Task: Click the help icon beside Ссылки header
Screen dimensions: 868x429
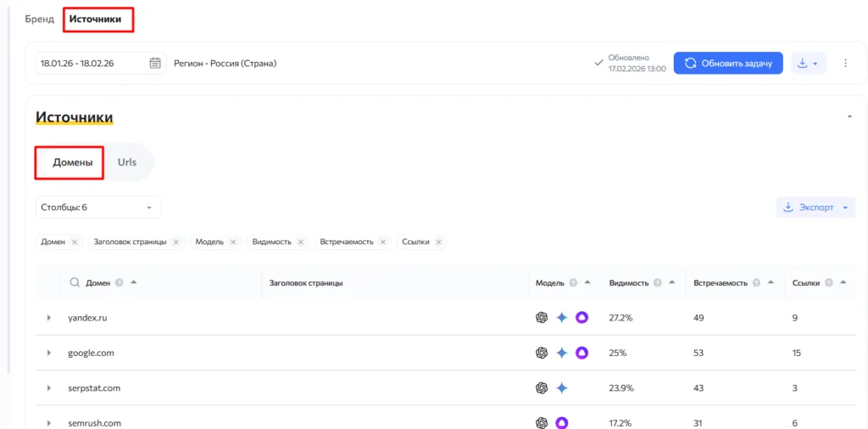Action: click(829, 283)
